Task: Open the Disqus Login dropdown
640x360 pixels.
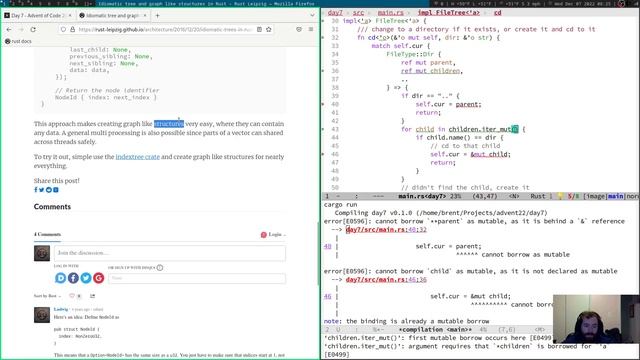Action: point(273,235)
